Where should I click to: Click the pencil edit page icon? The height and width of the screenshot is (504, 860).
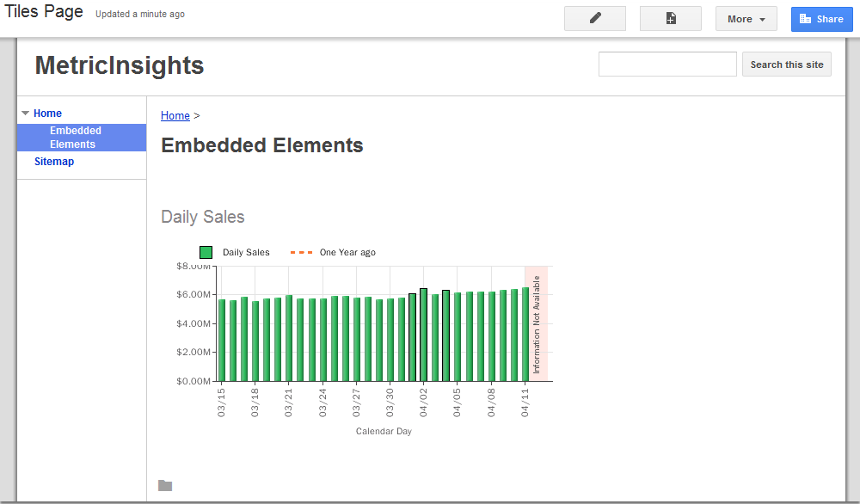[x=594, y=19]
